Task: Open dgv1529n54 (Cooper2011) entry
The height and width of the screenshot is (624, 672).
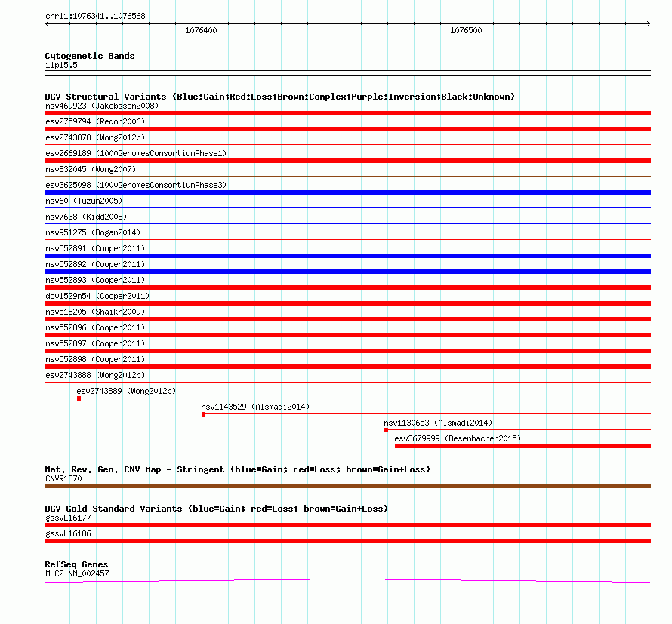Action: point(97,296)
